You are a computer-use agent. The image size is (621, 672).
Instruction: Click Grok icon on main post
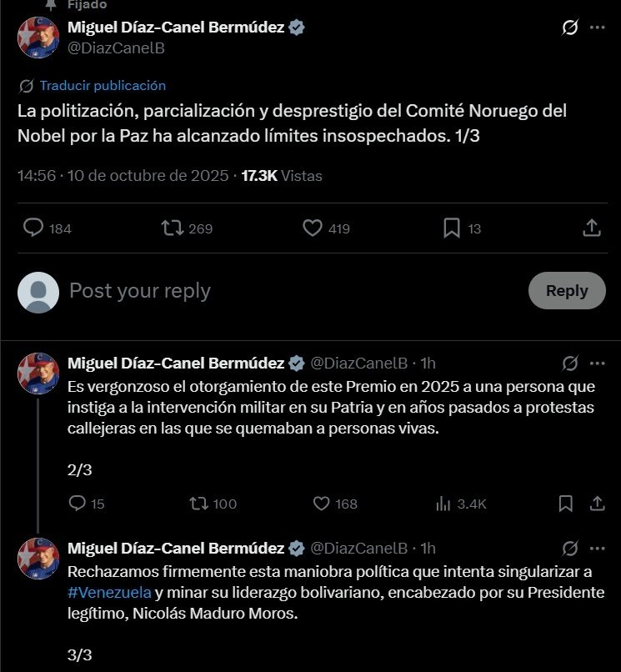570,28
